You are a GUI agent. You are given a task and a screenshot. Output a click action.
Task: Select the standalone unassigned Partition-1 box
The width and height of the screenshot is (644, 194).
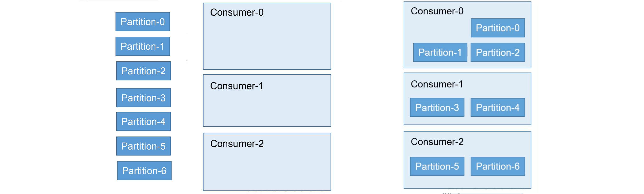tap(143, 46)
